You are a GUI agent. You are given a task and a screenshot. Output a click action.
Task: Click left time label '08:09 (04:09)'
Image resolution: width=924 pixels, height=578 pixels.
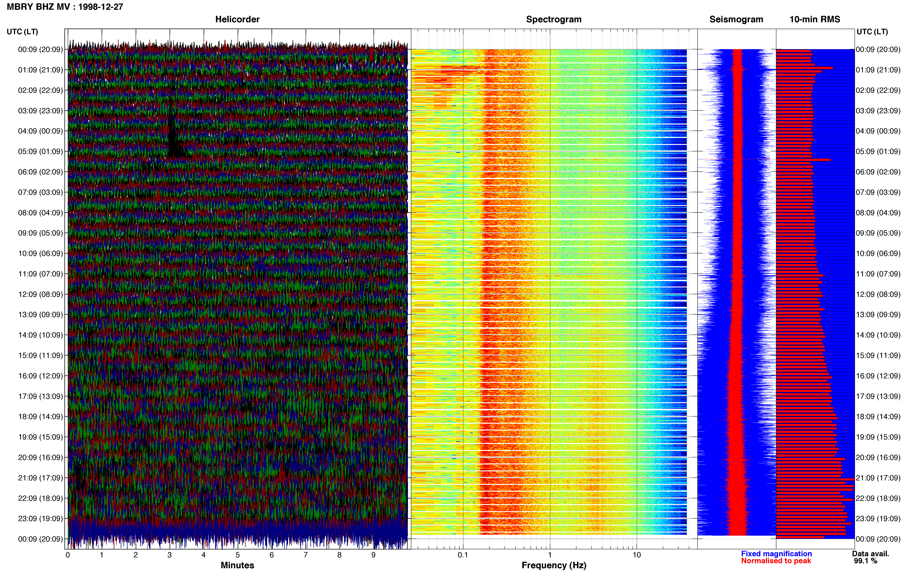(x=40, y=212)
